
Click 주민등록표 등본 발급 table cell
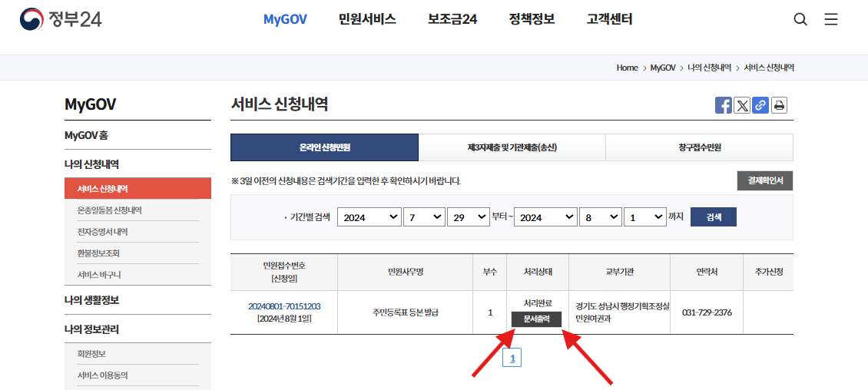coord(406,312)
